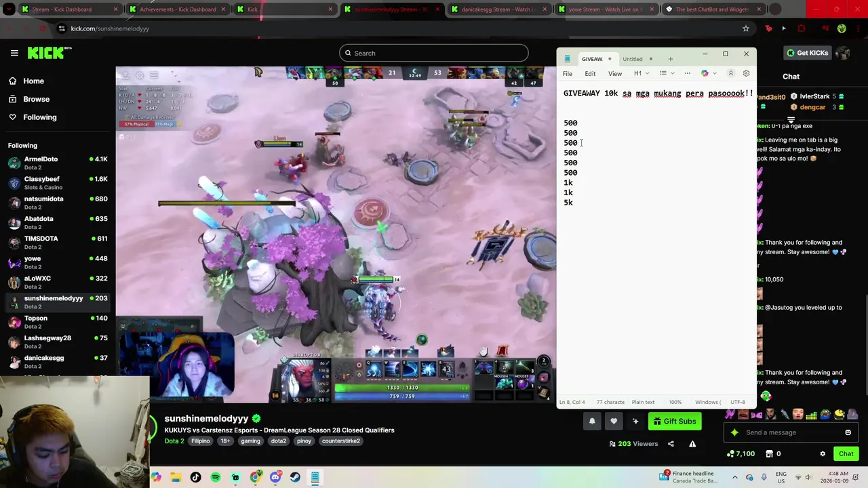Open the View menu in Notepad
This screenshot has height=488, width=868.
pyautogui.click(x=615, y=73)
